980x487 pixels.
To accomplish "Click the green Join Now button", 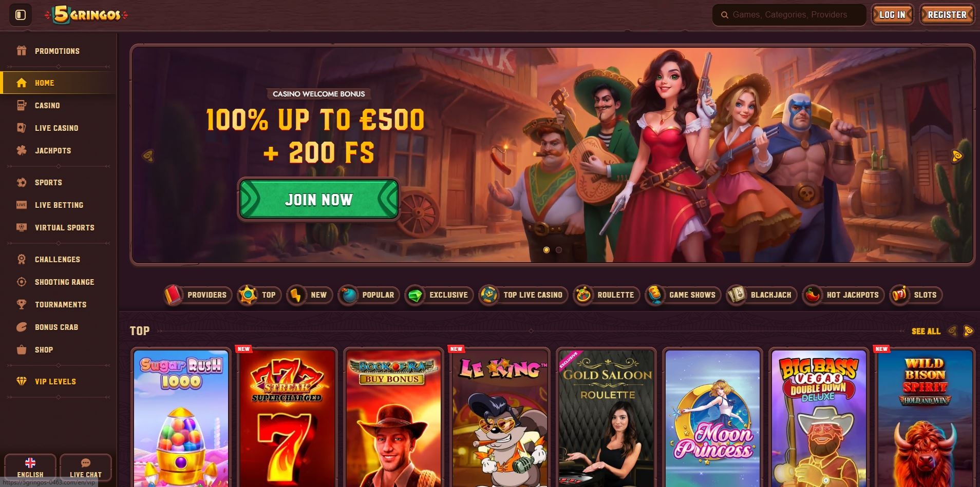I will pos(318,200).
